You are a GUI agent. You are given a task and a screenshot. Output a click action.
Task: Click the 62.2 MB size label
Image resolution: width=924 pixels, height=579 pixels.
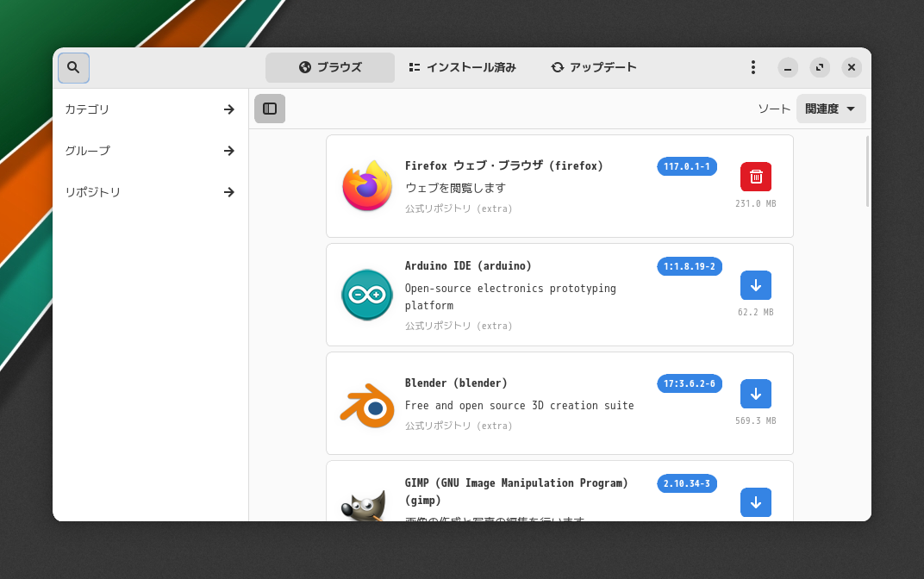pyautogui.click(x=755, y=312)
